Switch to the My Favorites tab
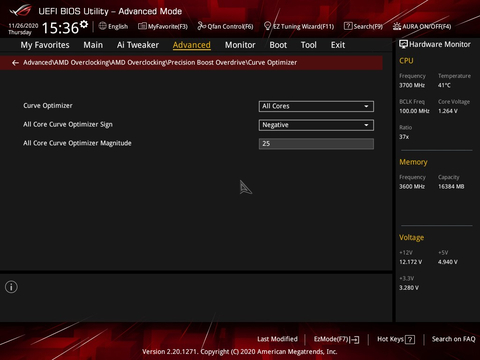 pyautogui.click(x=45, y=45)
